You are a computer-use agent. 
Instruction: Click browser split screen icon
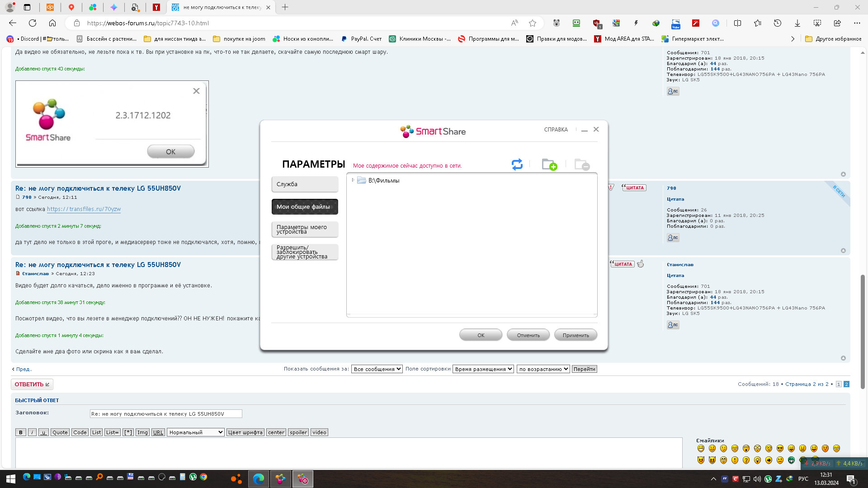[737, 23]
